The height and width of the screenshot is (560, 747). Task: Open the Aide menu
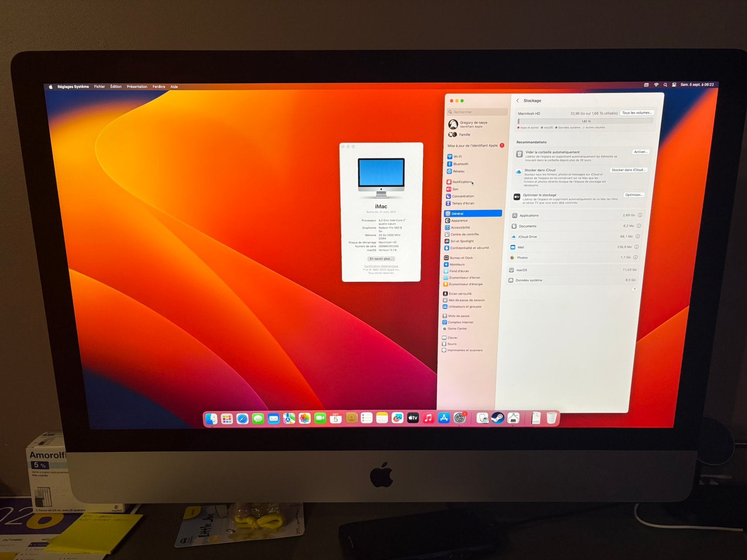[x=174, y=87]
